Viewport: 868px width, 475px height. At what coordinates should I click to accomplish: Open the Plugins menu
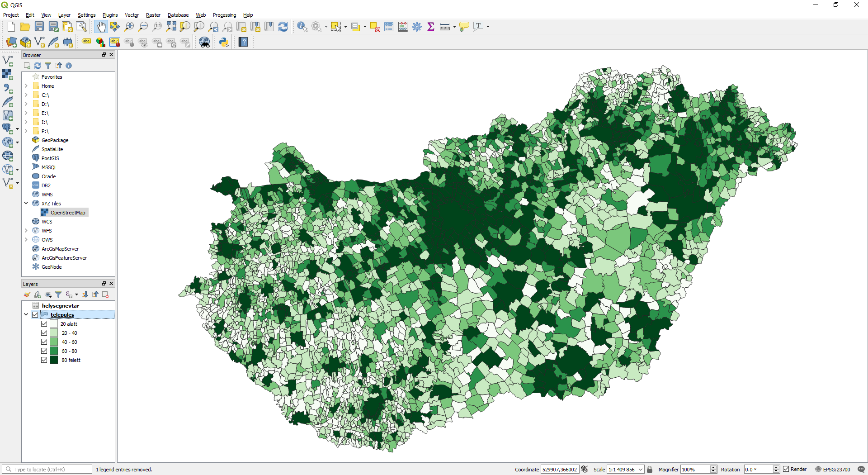click(110, 15)
